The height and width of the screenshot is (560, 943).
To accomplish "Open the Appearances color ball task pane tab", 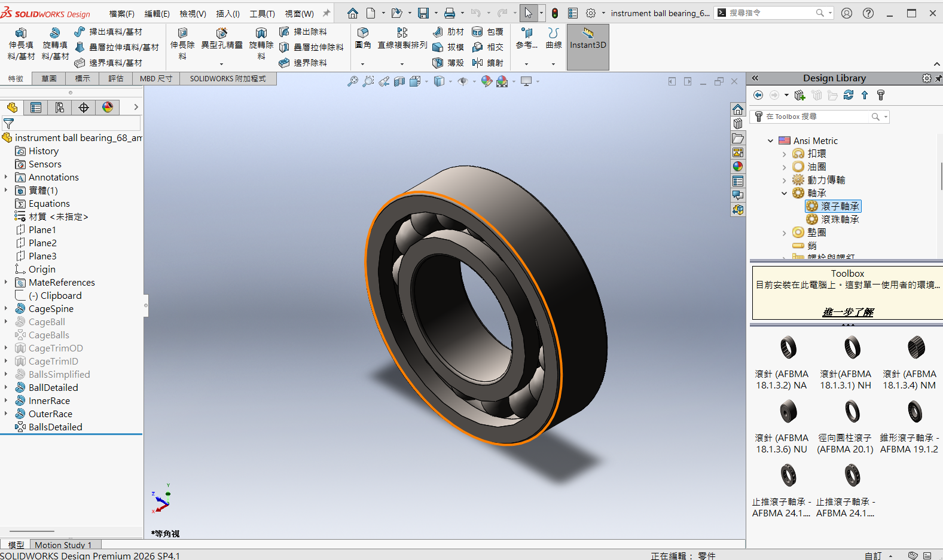I will 738,167.
